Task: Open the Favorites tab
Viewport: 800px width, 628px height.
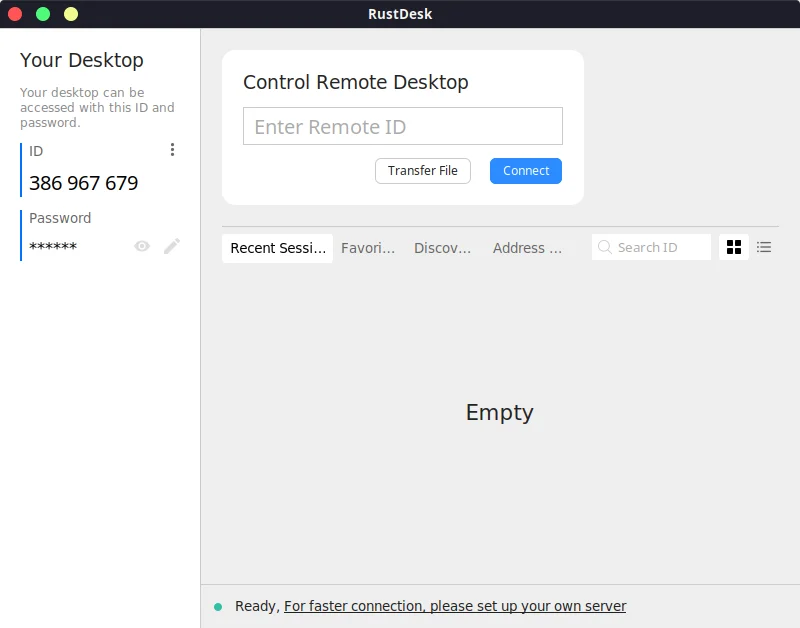Action: click(368, 248)
